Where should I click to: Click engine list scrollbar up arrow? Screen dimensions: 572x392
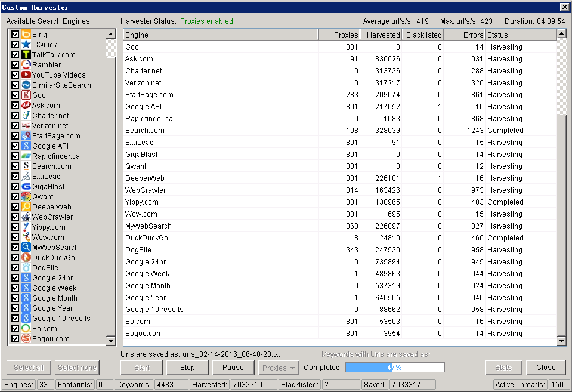coord(111,35)
